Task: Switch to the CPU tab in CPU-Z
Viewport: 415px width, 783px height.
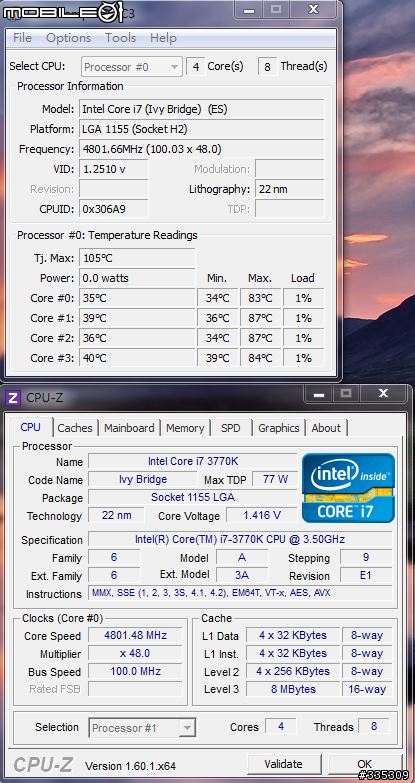Action: [x=30, y=427]
